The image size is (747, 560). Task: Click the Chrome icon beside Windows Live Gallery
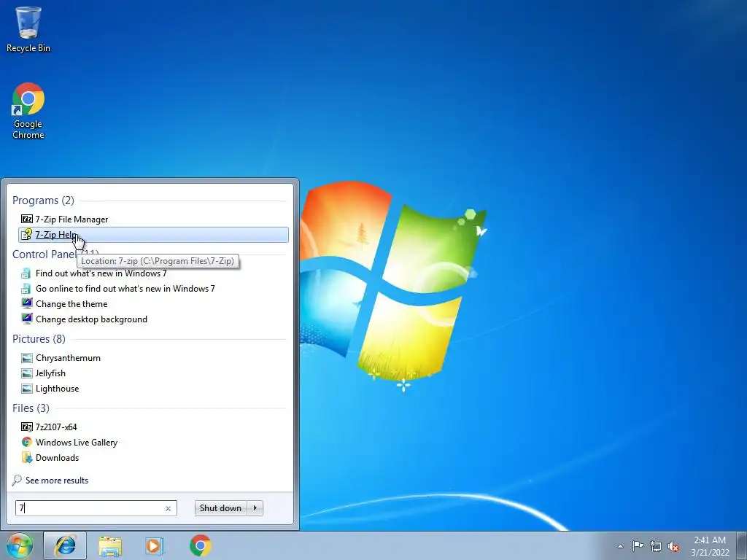click(x=27, y=442)
